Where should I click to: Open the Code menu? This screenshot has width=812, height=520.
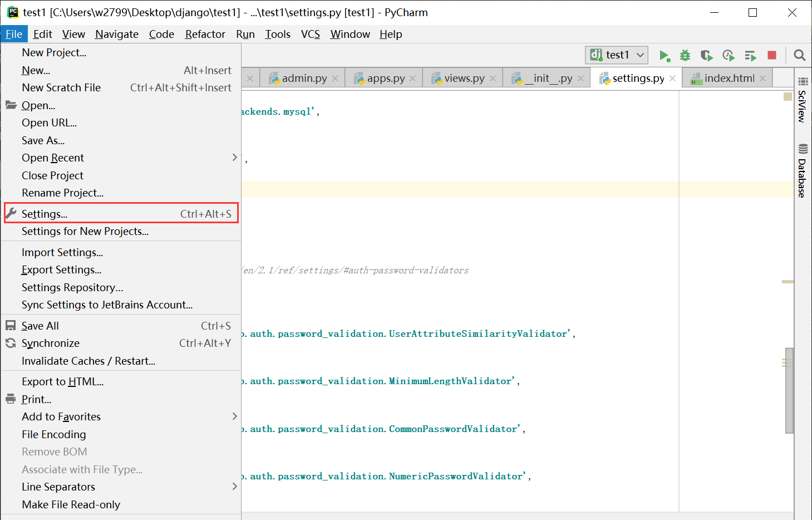(x=161, y=34)
